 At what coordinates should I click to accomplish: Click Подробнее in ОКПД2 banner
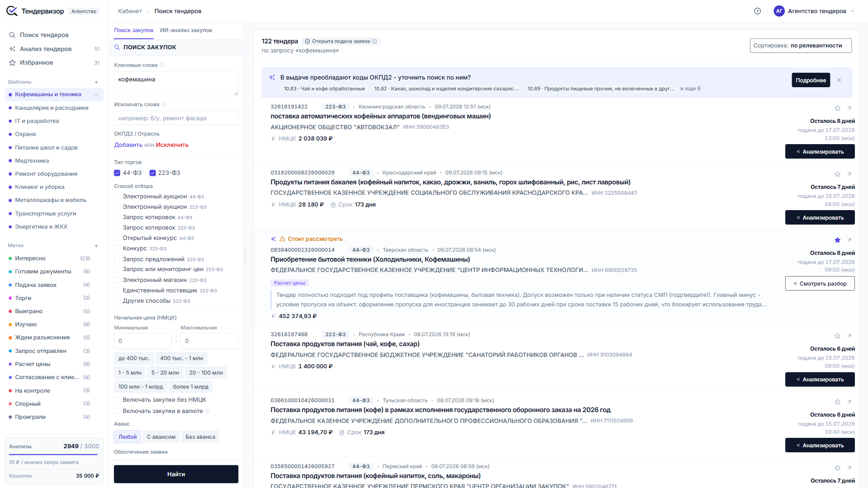pyautogui.click(x=811, y=80)
